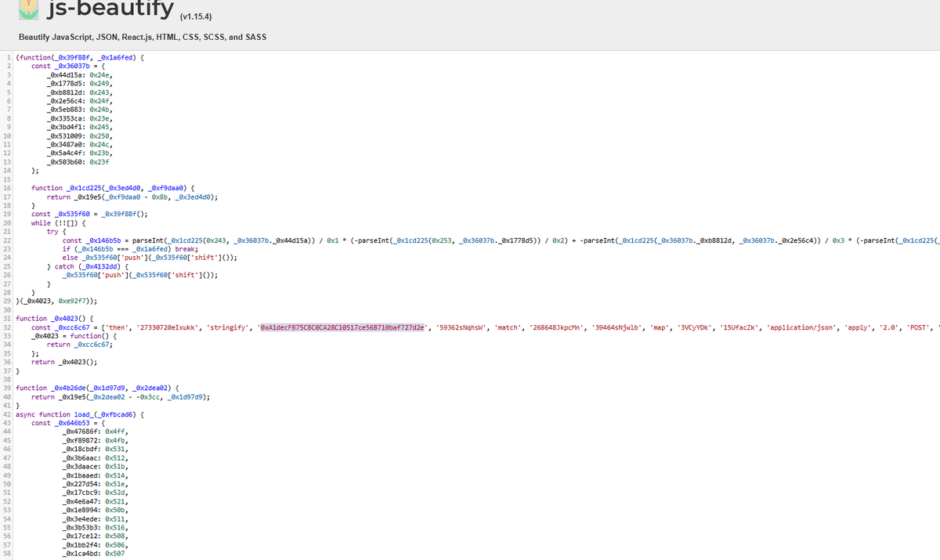Select line number 29 in the gutter
The image size is (940, 560).
pos(6,301)
